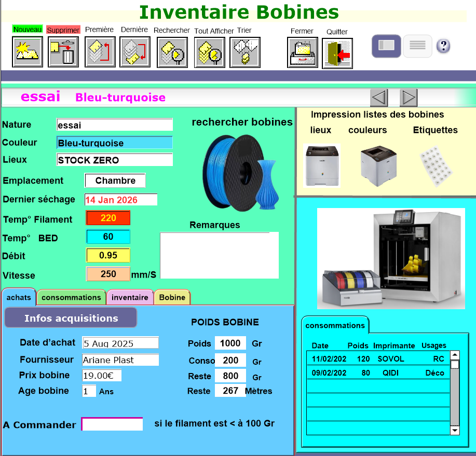This screenshot has width=476, height=456.
Task: Click the Imprimante column header
Action: [x=394, y=346]
